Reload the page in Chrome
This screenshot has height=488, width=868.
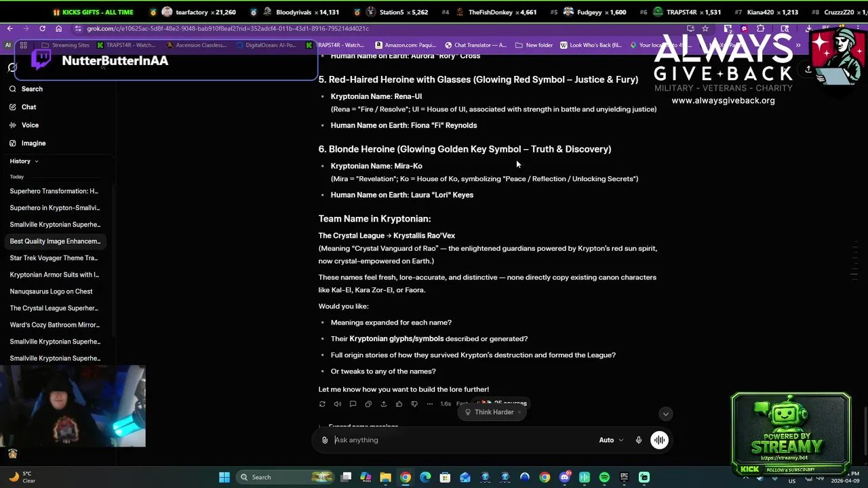tap(42, 28)
